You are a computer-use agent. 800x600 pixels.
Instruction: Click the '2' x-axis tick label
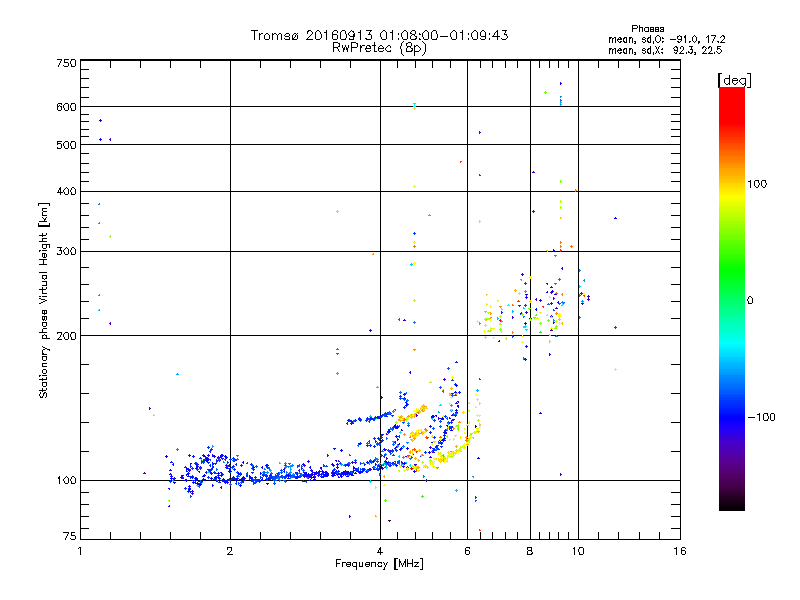[x=230, y=551]
